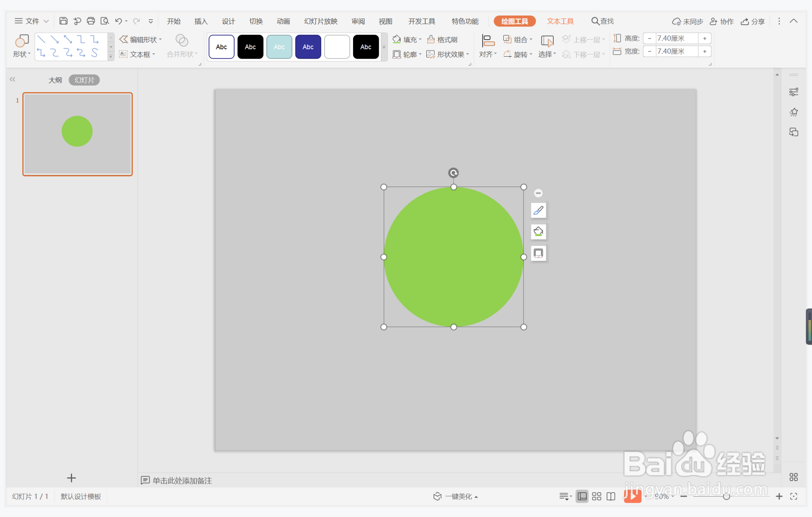This screenshot has width=812, height=517.
Task: Click the floating brush style icon
Action: point(538,211)
